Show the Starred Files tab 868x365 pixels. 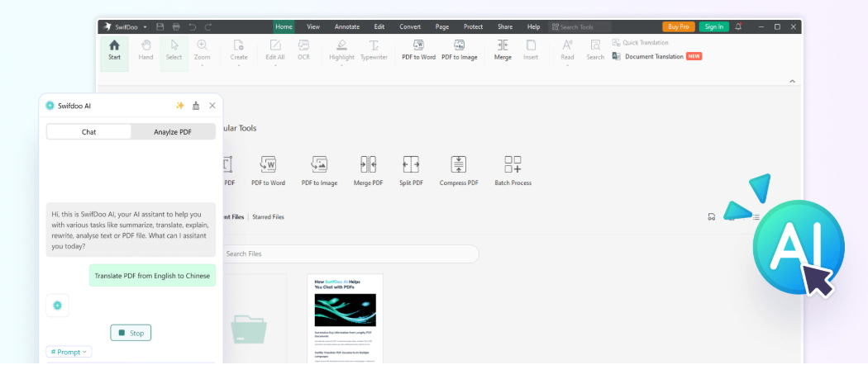pyautogui.click(x=268, y=217)
